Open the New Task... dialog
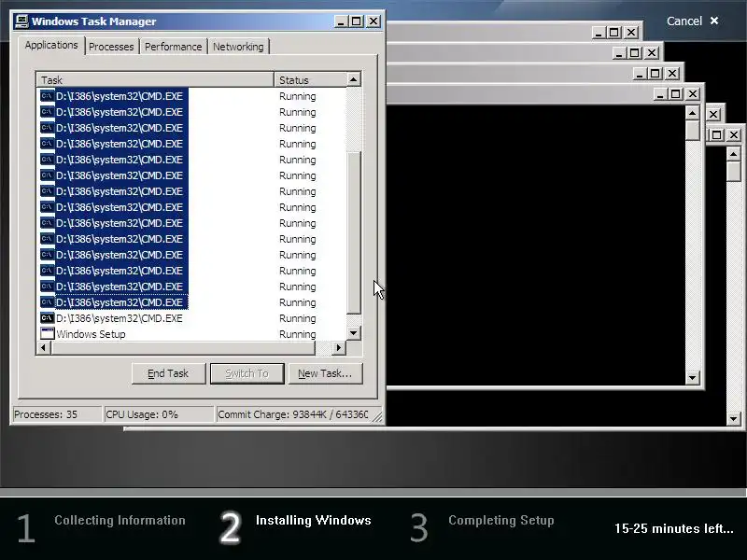 (325, 373)
